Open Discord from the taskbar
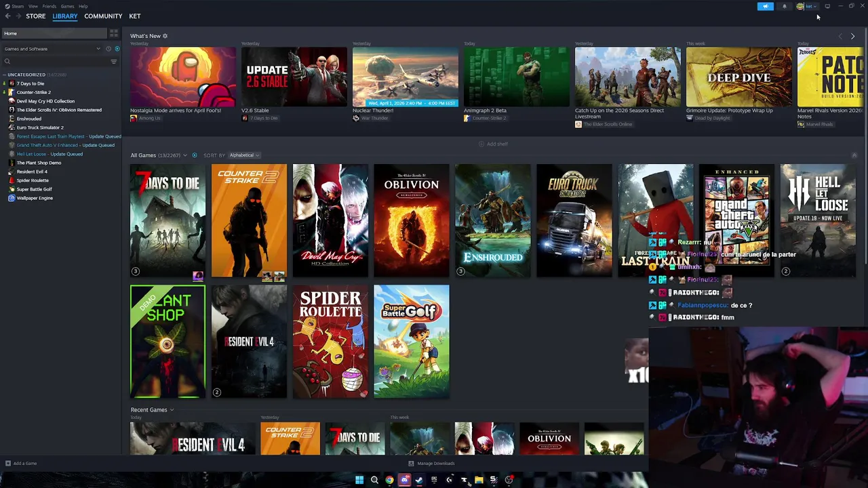868x488 pixels. [x=404, y=480]
